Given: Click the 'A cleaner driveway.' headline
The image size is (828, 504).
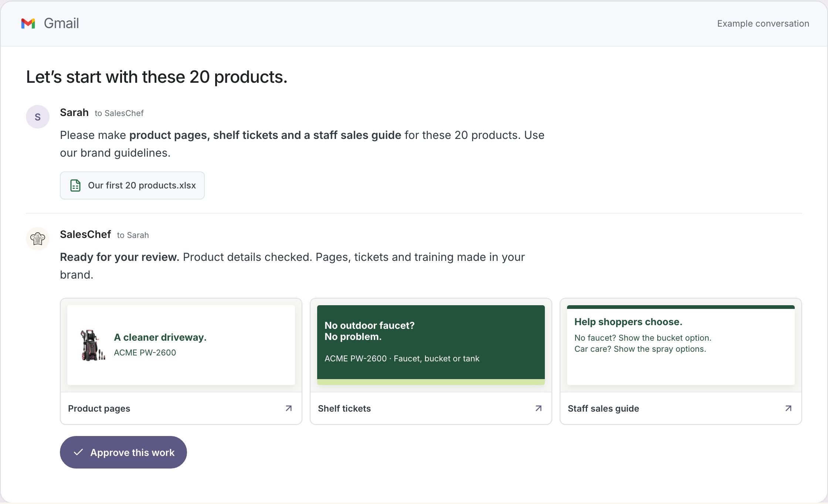Looking at the screenshot, I should point(160,337).
